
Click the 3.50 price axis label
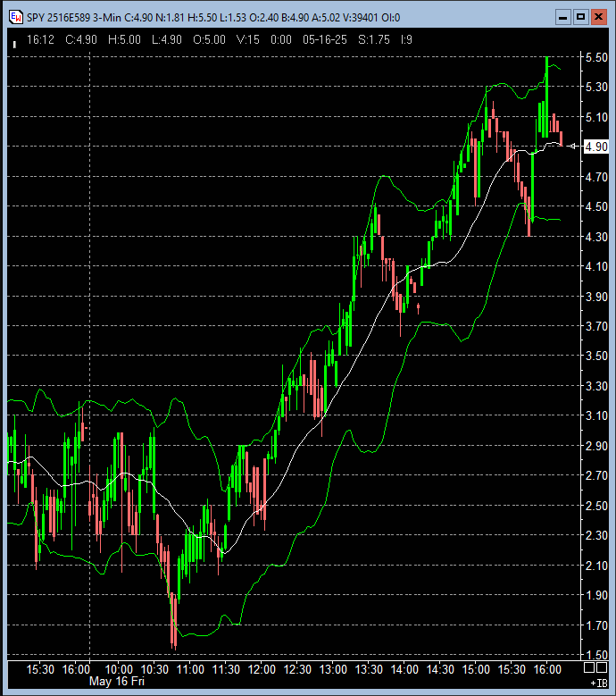pos(596,356)
